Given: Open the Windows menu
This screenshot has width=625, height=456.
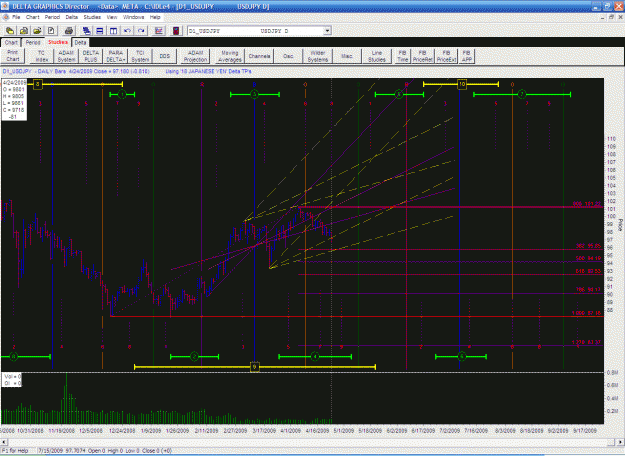Looking at the screenshot, I should [134, 17].
